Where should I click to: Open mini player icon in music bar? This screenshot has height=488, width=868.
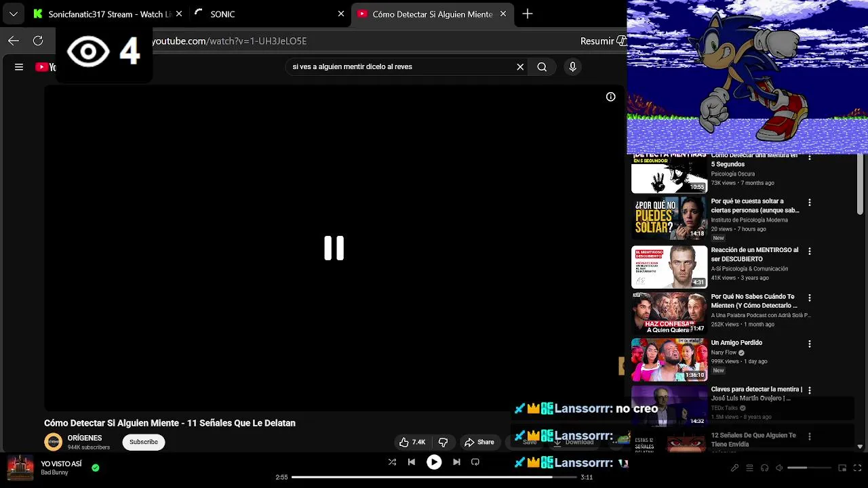[x=842, y=468]
